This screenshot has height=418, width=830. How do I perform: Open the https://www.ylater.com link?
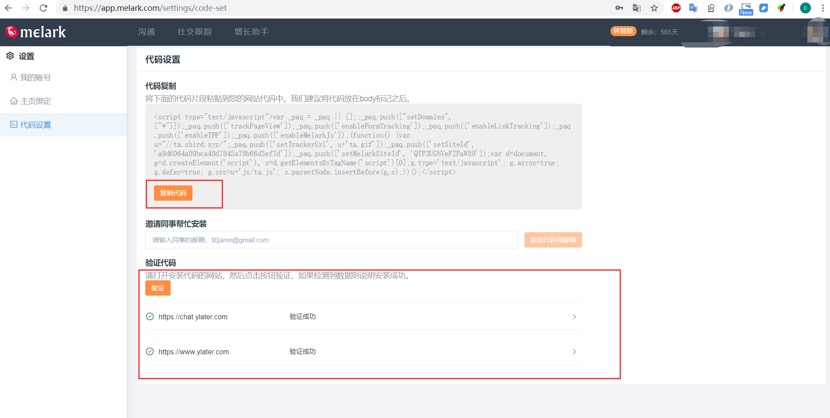tap(194, 352)
